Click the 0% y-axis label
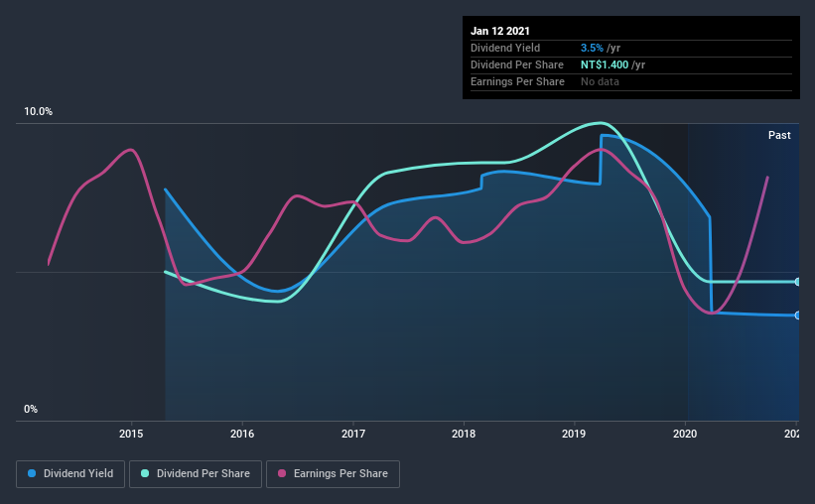 point(31,410)
